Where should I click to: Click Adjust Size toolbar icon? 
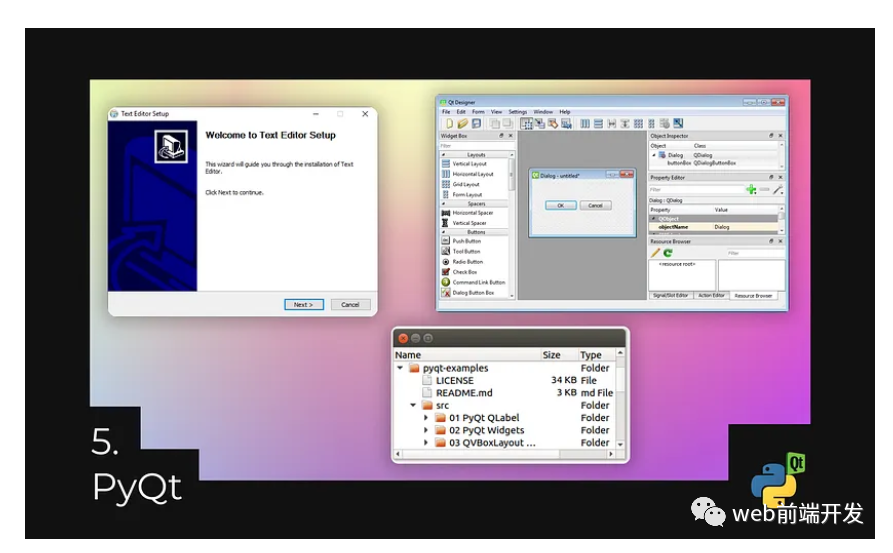[678, 123]
